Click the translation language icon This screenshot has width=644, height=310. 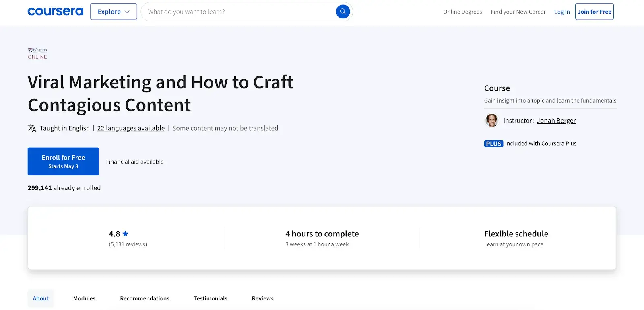click(x=32, y=128)
